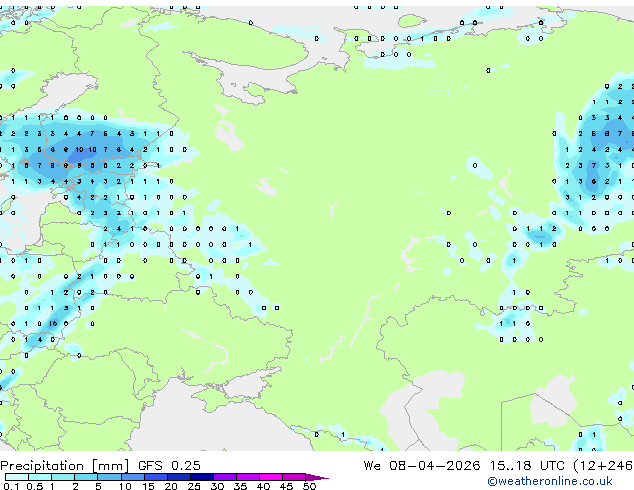Click the "[mm]" unit label
The height and width of the screenshot is (490, 634).
tap(111, 466)
